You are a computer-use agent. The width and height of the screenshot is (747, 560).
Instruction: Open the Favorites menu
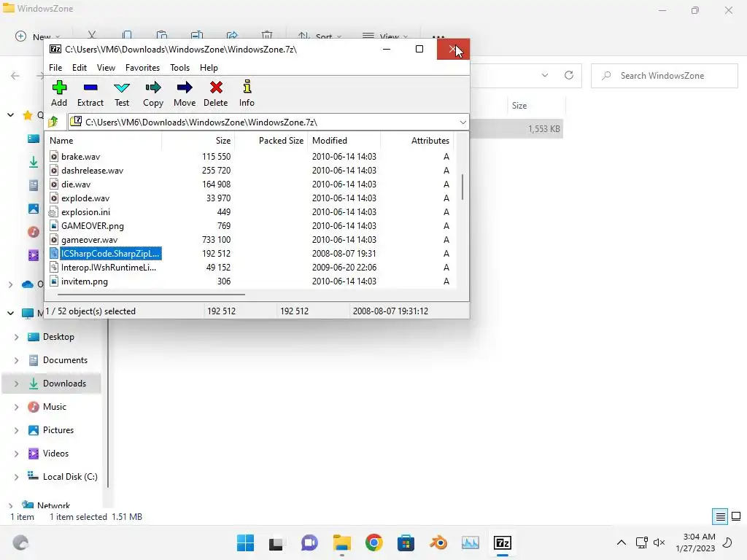click(142, 68)
